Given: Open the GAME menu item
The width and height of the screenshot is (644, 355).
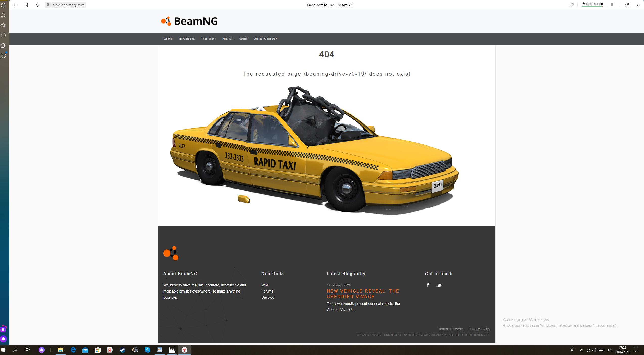Looking at the screenshot, I should [x=167, y=39].
